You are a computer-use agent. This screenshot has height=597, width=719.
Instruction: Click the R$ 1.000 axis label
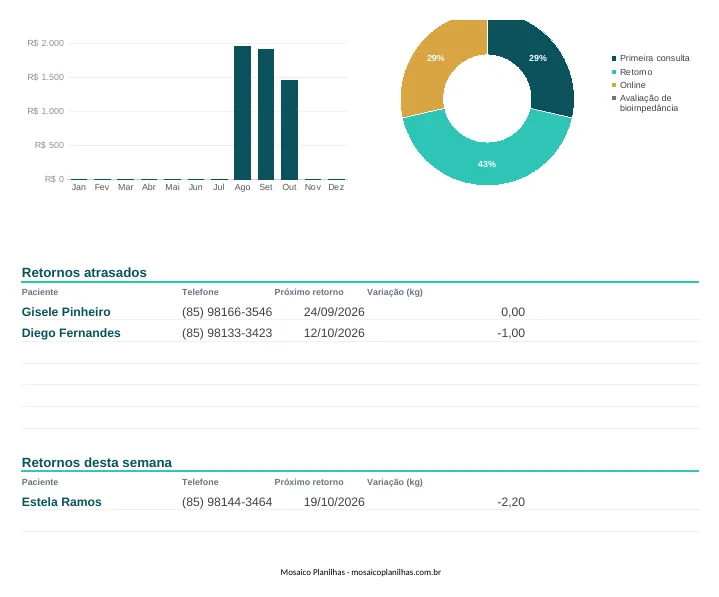(x=46, y=111)
